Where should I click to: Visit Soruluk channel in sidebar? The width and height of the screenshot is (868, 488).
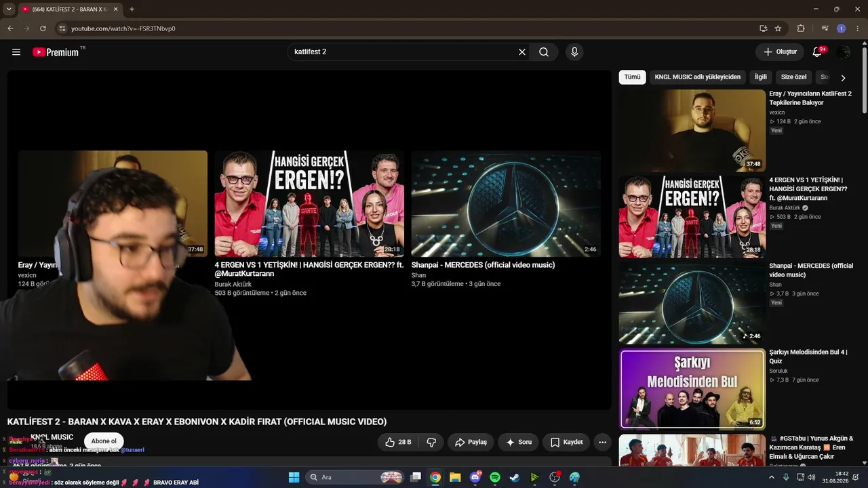778,371
